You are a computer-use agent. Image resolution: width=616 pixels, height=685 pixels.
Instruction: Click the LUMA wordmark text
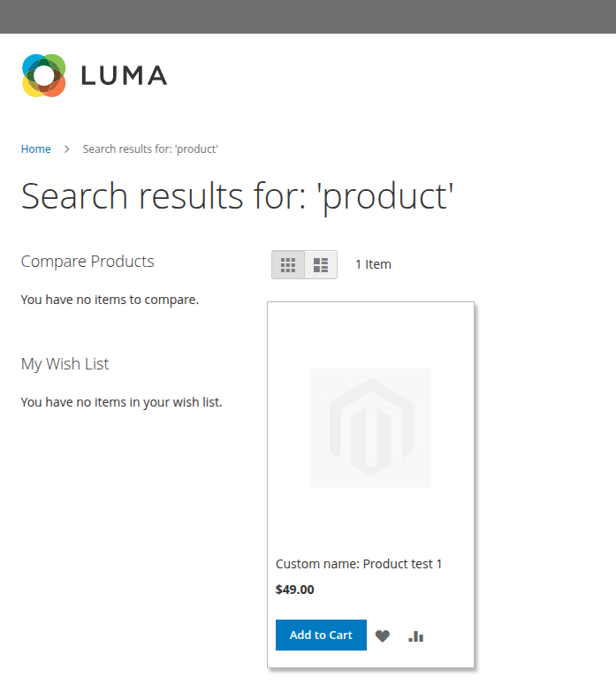pyautogui.click(x=124, y=76)
